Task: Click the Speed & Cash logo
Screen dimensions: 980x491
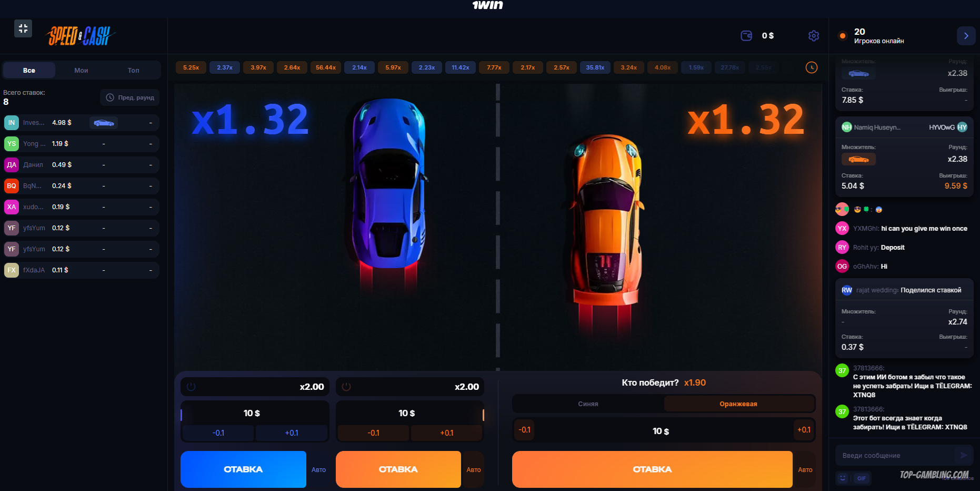Action: [x=81, y=36]
